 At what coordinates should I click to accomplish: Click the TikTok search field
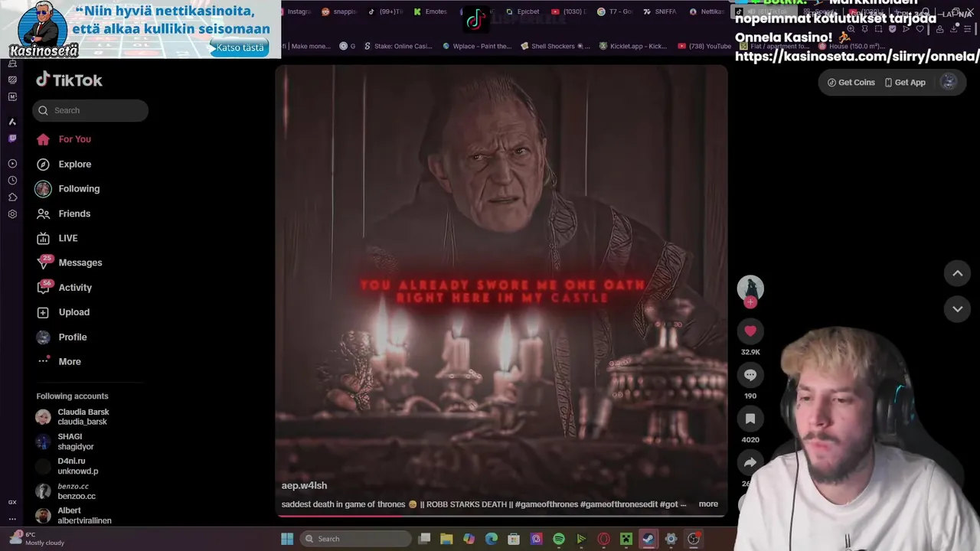[x=90, y=110]
